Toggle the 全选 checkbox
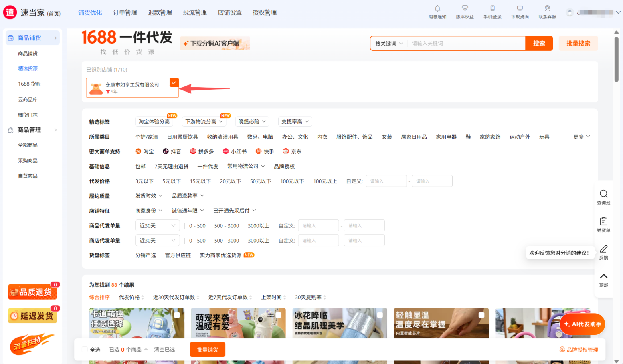The height and width of the screenshot is (364, 623). pos(85,350)
